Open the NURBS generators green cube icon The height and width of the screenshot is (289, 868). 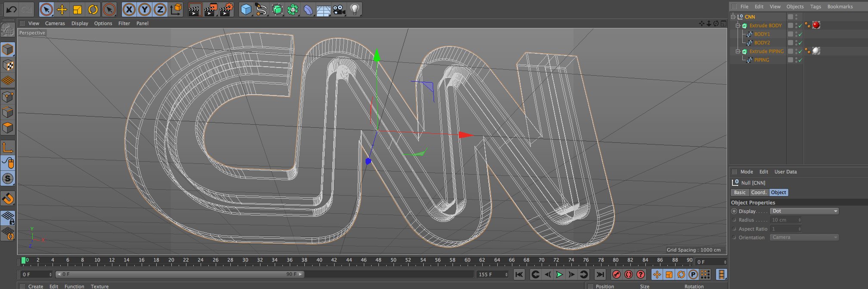pos(277,9)
